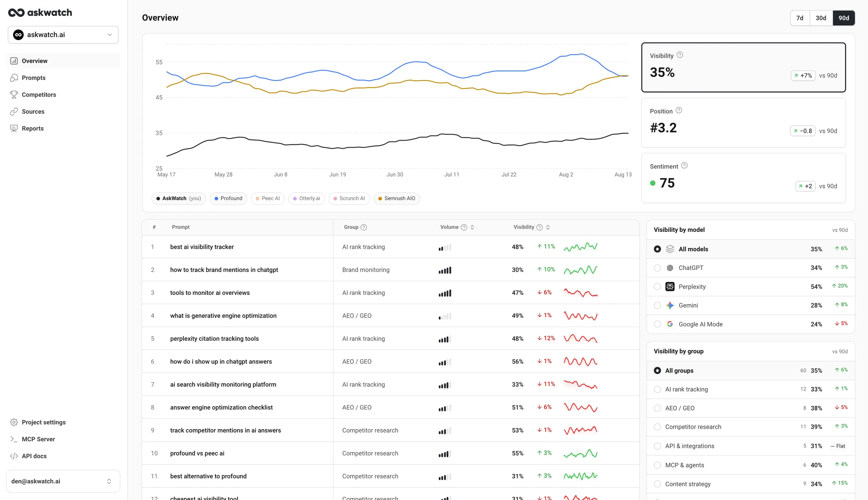
Task: Toggle the Profound chart series
Action: [228, 198]
